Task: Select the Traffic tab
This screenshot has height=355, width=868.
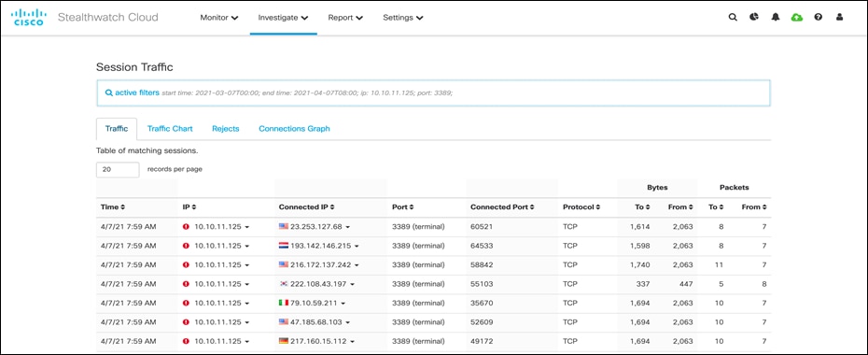Action: click(117, 129)
